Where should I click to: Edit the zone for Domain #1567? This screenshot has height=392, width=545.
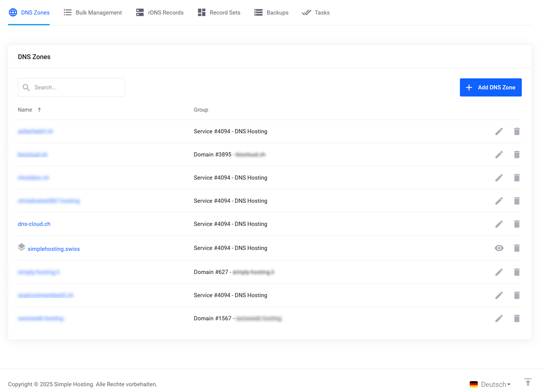499,318
